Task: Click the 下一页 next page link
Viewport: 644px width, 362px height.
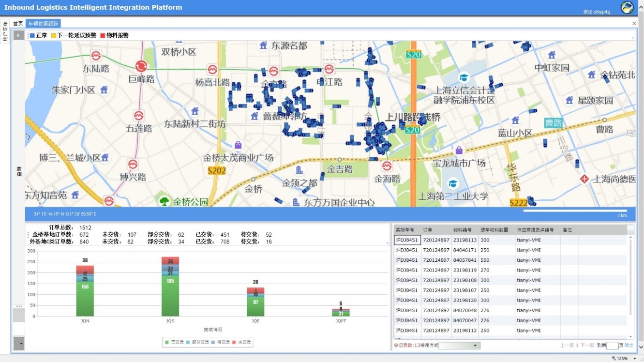Action: 587,346
